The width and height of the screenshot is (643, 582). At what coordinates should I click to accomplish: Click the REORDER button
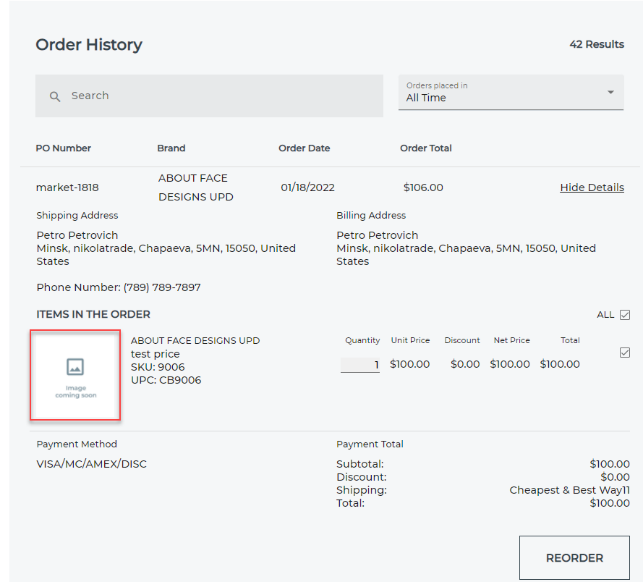point(574,558)
